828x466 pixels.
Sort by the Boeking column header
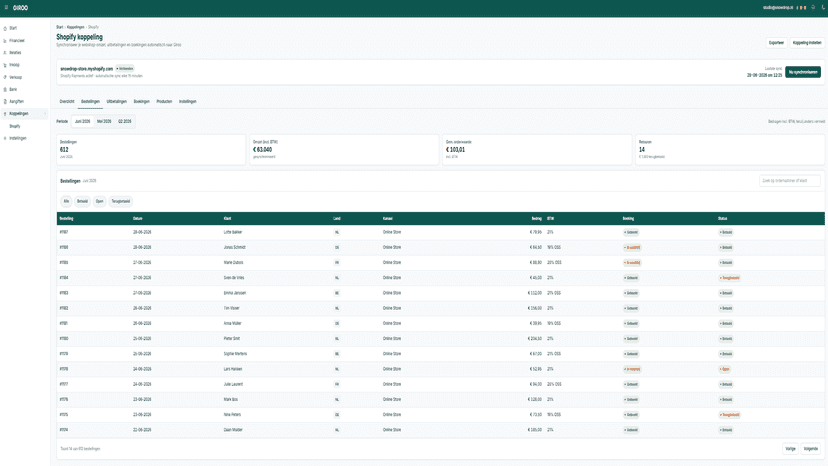pos(628,219)
